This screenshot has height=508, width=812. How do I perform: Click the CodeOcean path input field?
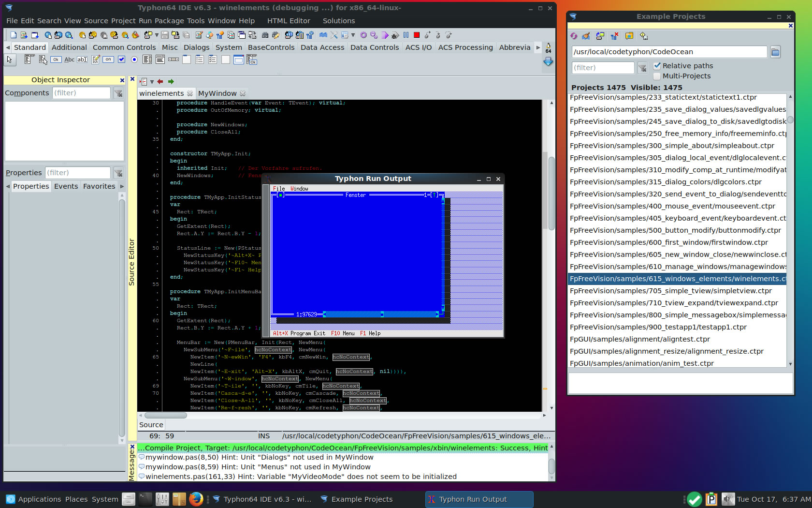(669, 52)
